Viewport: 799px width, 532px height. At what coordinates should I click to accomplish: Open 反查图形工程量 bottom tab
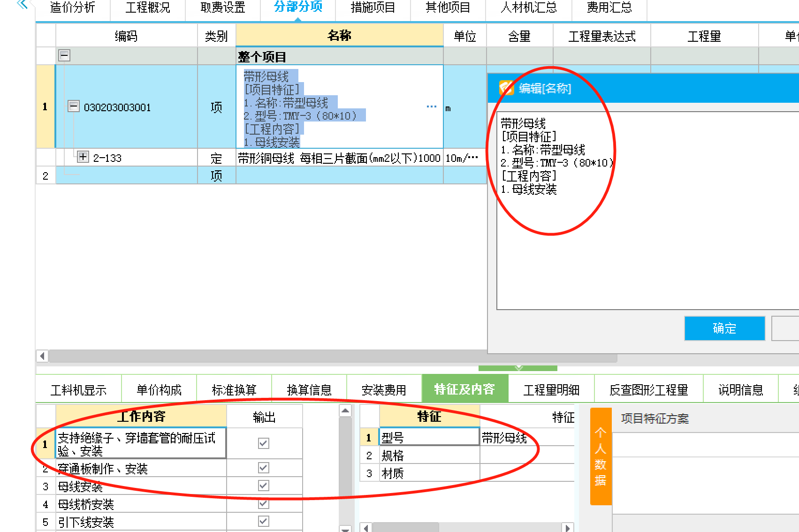[649, 390]
